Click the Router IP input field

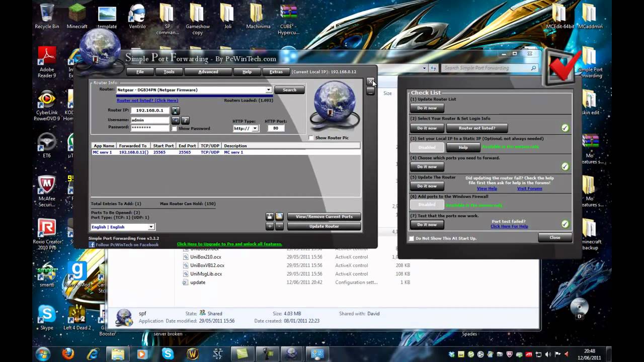point(149,111)
